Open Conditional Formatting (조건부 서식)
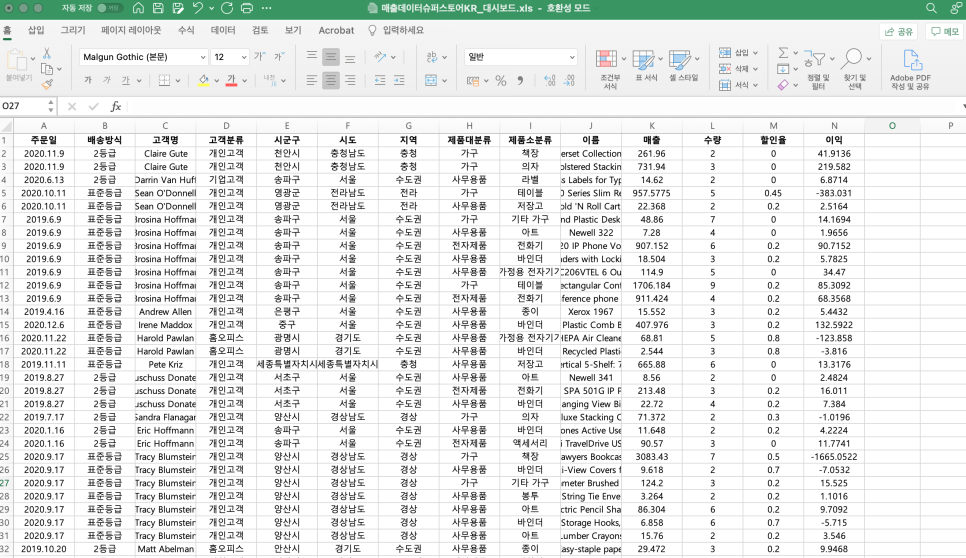966x558 pixels. [610, 69]
